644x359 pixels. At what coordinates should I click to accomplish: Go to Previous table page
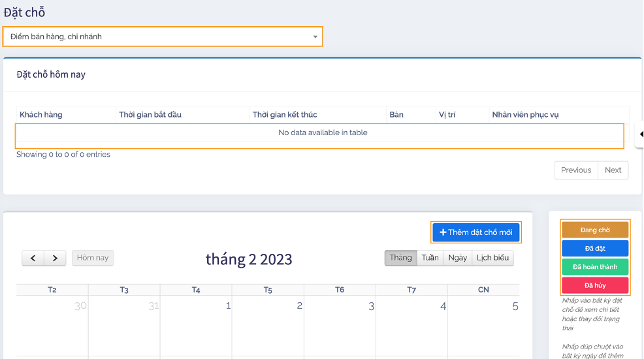tap(575, 170)
